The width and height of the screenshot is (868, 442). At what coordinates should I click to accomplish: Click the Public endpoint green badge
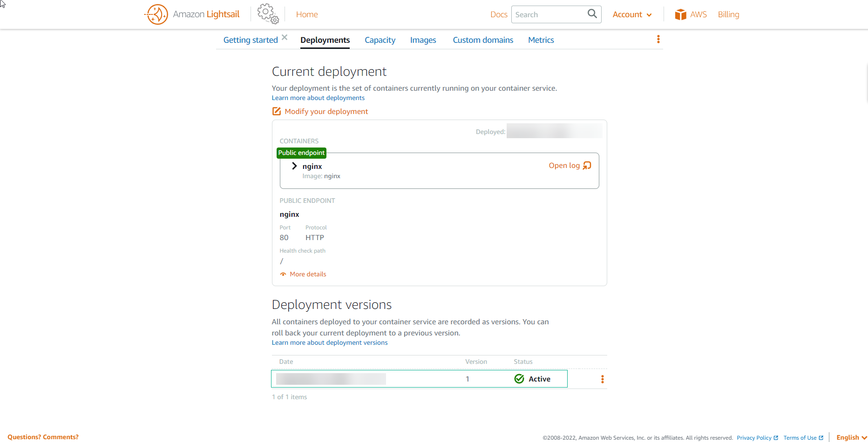click(x=301, y=153)
